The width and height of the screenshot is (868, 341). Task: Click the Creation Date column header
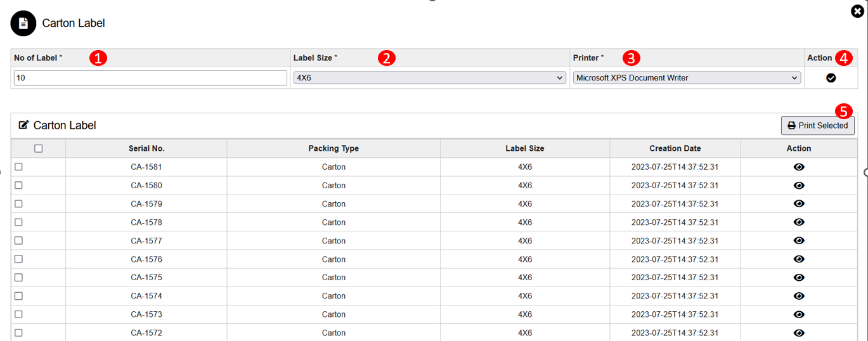pos(675,148)
